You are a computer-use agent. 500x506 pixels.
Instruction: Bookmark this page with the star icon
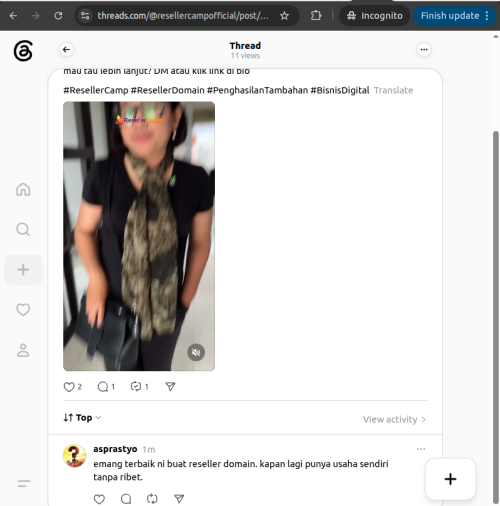(x=284, y=16)
